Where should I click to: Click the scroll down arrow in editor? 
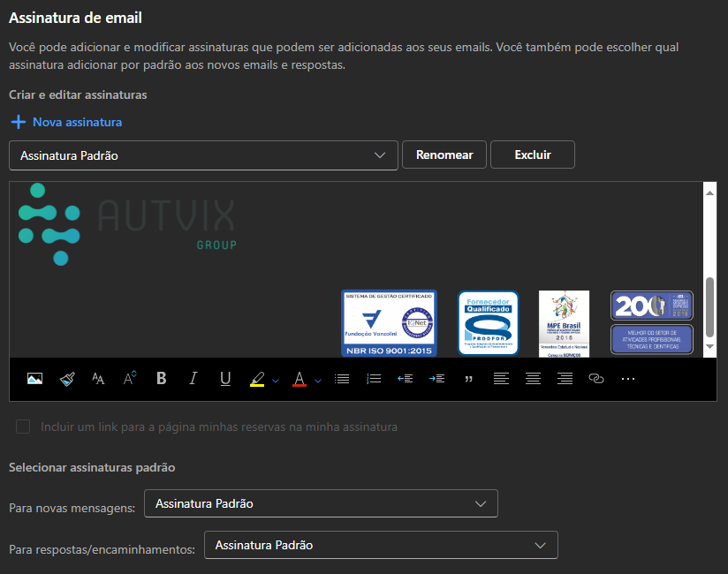pos(710,346)
